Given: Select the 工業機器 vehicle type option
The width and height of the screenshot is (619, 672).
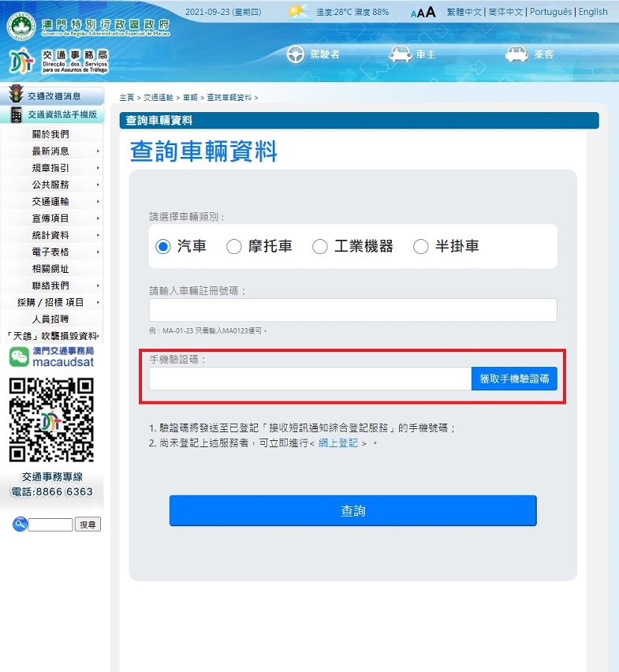Looking at the screenshot, I should coord(320,247).
